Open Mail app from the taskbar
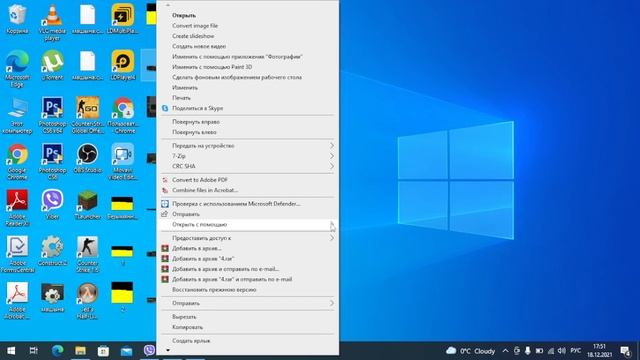The height and width of the screenshot is (360, 640). point(126,351)
